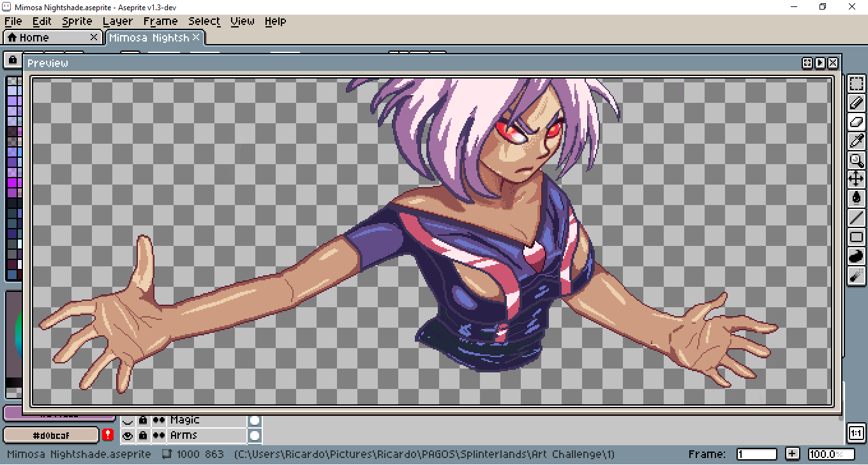Viewport: 868px width, 465px height.
Task: Open the Layer menu
Action: [x=117, y=21]
